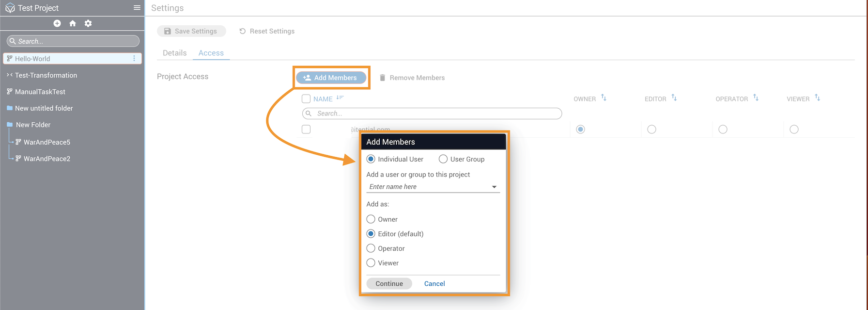Image resolution: width=868 pixels, height=310 pixels.
Task: Open the Access tab
Action: pos(211,53)
